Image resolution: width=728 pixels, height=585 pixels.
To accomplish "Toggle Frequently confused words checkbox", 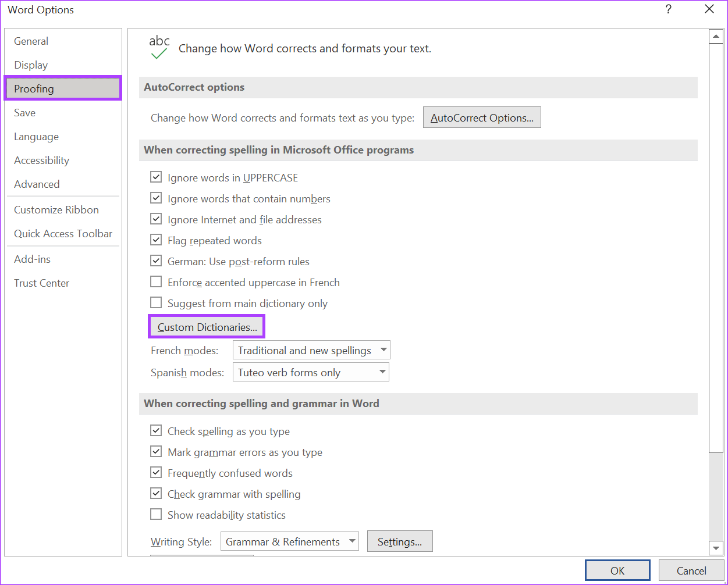I will (156, 473).
